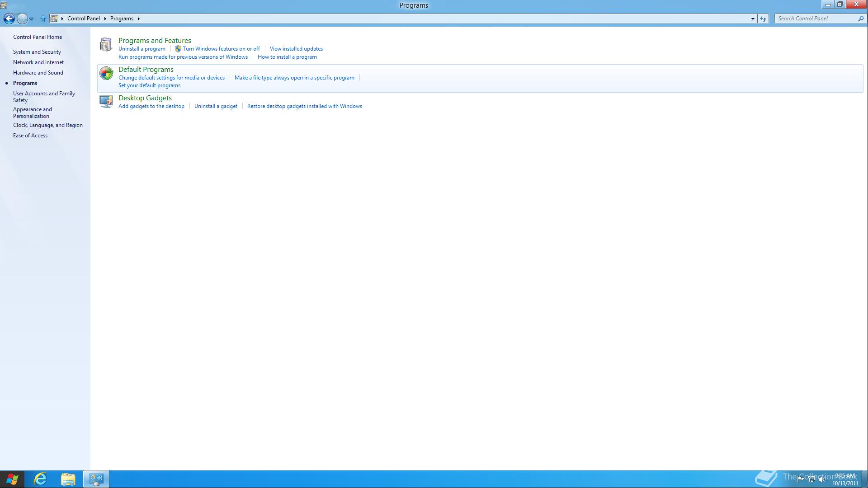Open the recent pages dropdown arrow
868x488 pixels.
pyautogui.click(x=31, y=19)
